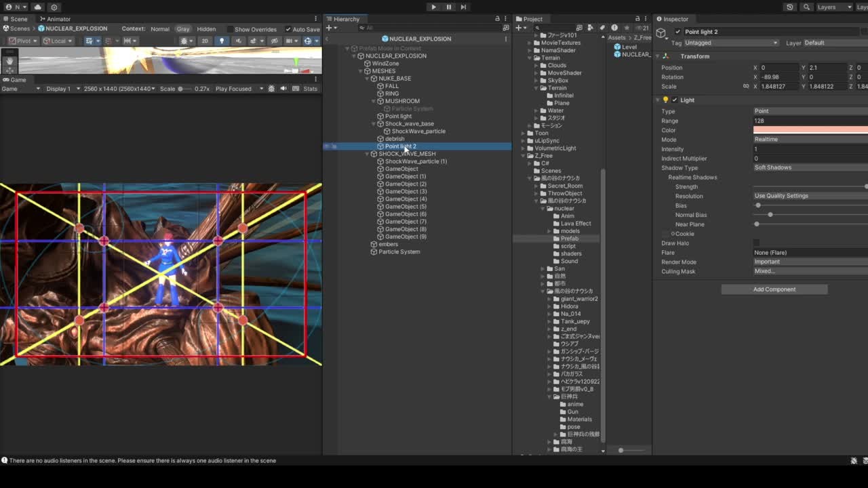The width and height of the screenshot is (868, 488).
Task: Enable the Draw Halo checkbox
Action: point(757,243)
